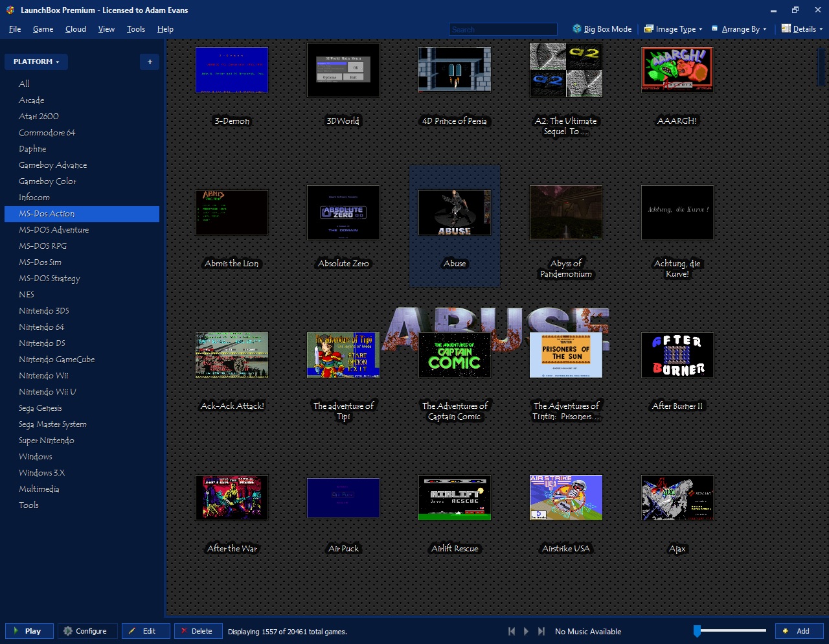This screenshot has height=644, width=829.
Task: Select the After the War thumbnail
Action: point(232,498)
